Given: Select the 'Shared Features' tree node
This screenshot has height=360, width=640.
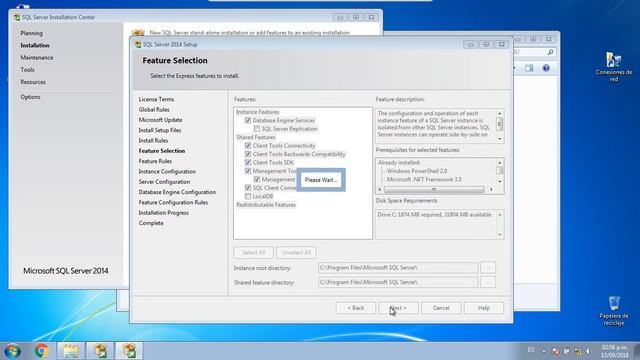Looking at the screenshot, I should (256, 137).
